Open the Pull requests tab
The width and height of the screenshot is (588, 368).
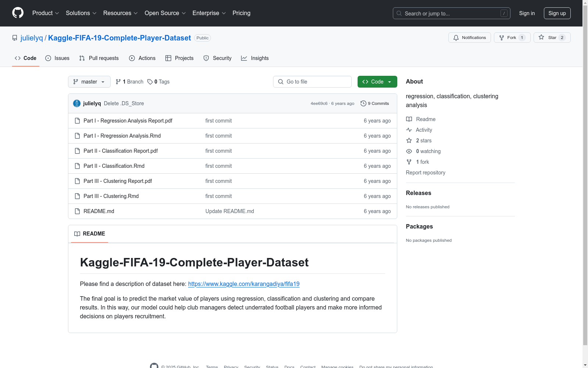coord(99,58)
